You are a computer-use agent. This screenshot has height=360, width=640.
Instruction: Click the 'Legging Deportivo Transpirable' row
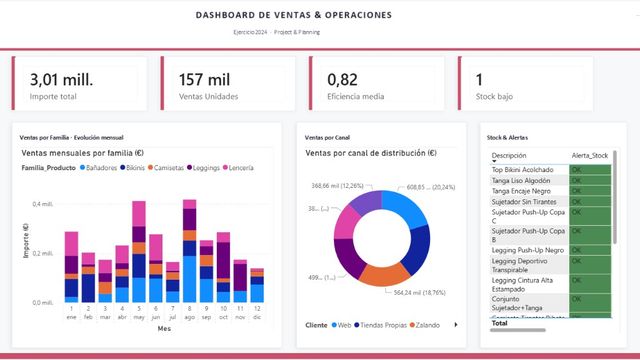click(x=551, y=265)
